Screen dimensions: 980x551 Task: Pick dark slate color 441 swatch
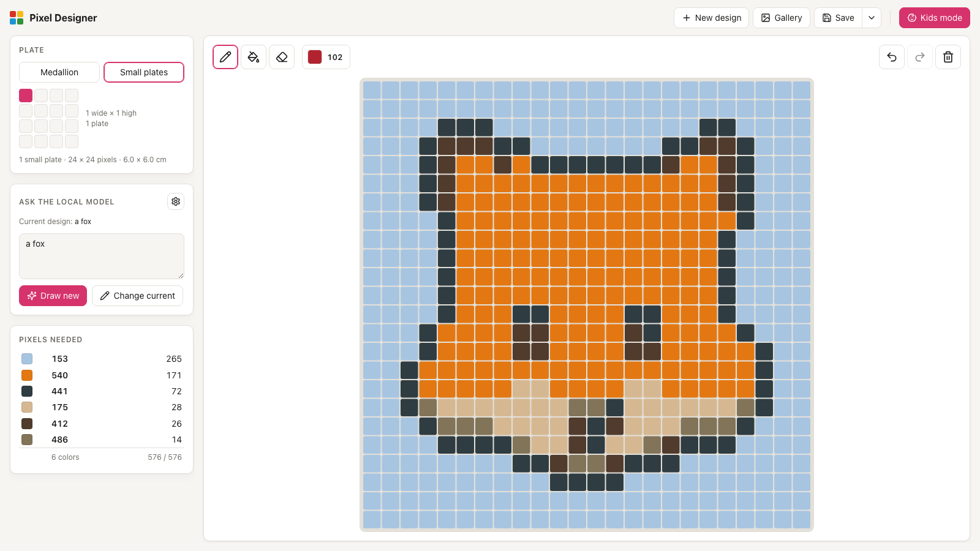[27, 391]
